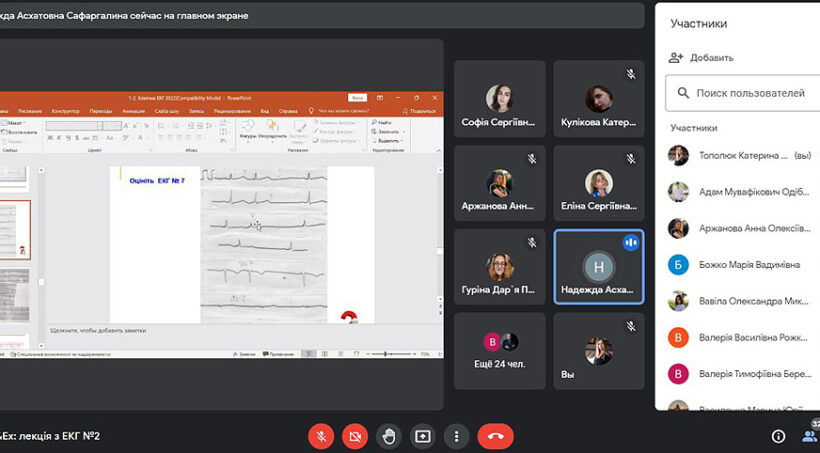The height and width of the screenshot is (453, 820).
Task: Click the selected slide 7 thumbnail
Action: coord(15,230)
